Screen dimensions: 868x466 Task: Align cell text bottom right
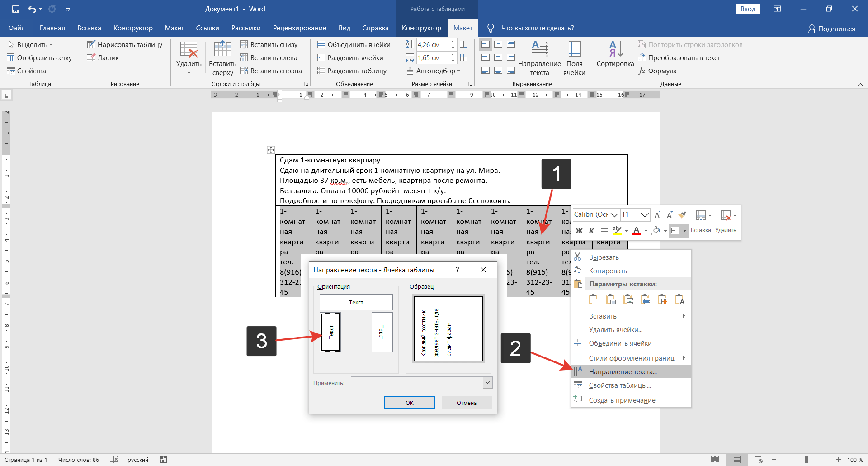511,71
